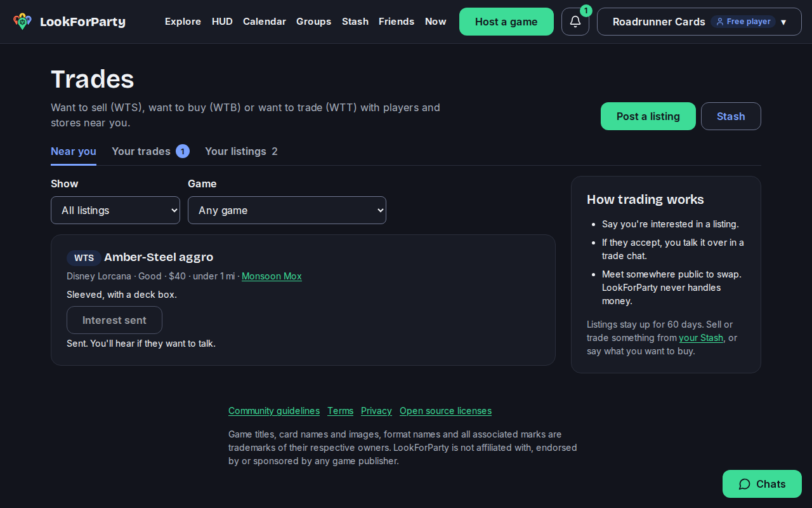Screen dimensions: 812x508
Task: Open the Privacy link
Action: (x=376, y=411)
